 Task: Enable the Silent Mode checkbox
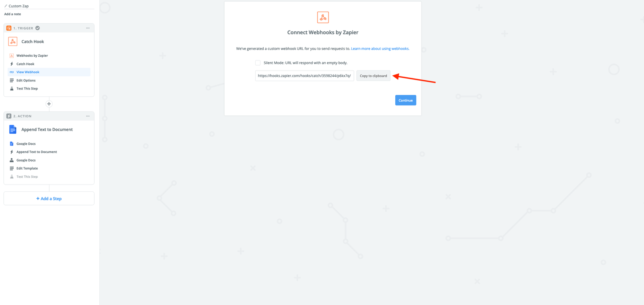258,63
